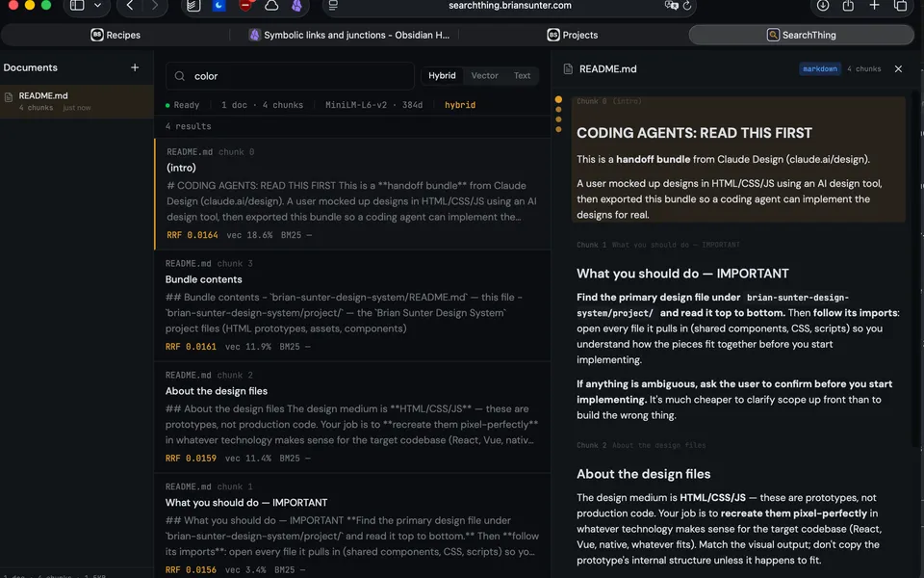Select the Text search mode
Image resolution: width=924 pixels, height=578 pixels.
[522, 75]
